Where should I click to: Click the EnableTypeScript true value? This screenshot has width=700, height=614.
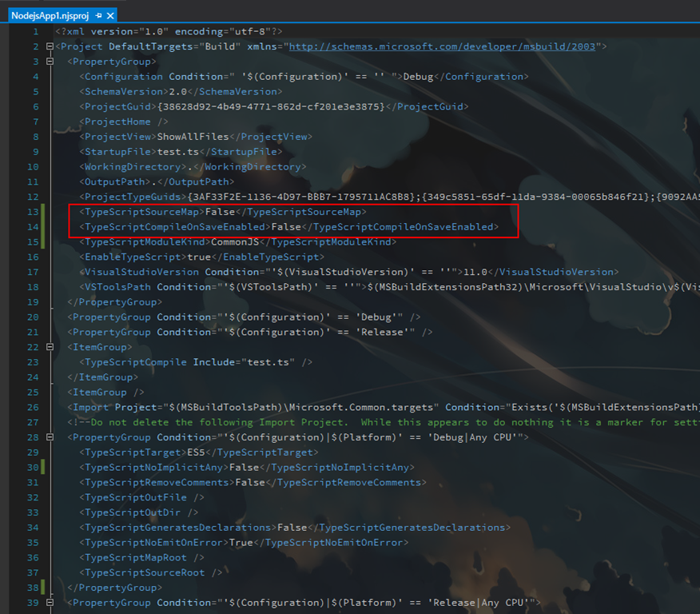199,257
